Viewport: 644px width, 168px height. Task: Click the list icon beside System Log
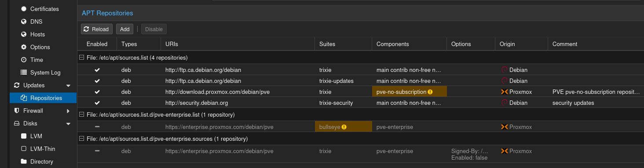tap(24, 72)
